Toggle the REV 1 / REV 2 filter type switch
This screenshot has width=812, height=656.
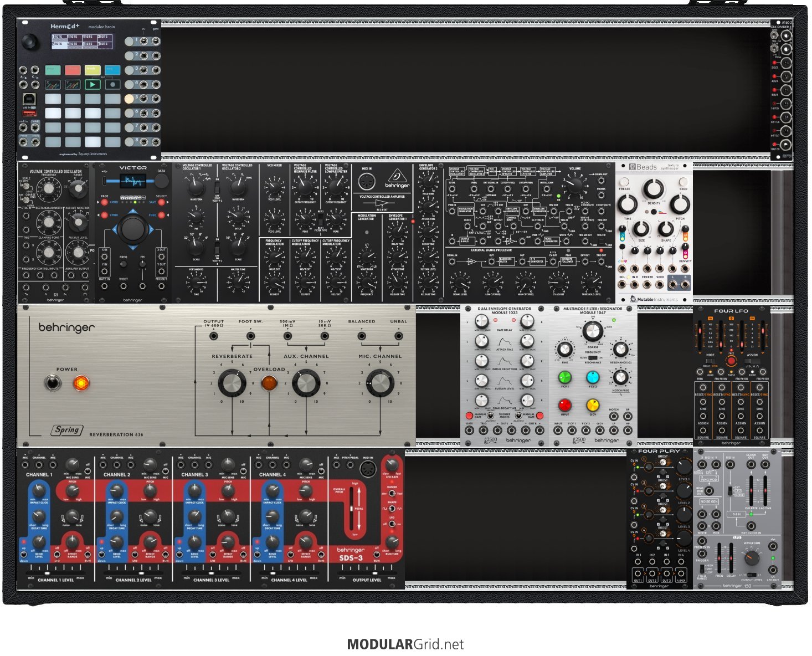coord(320,219)
